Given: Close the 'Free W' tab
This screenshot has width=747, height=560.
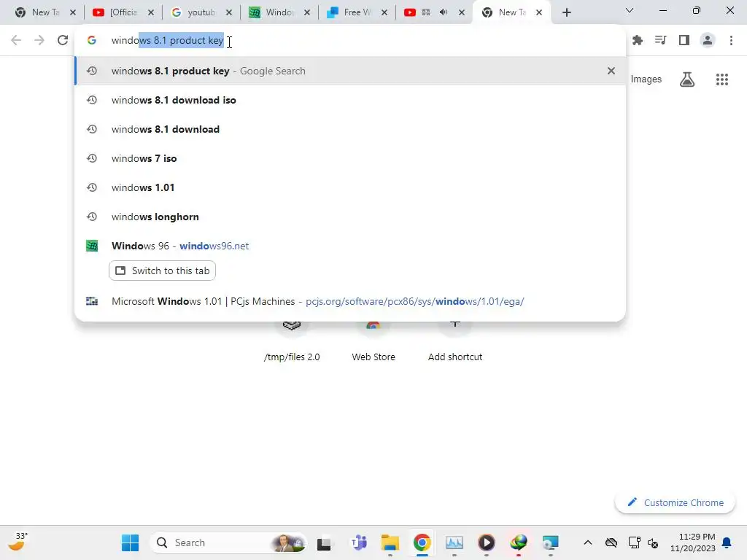Looking at the screenshot, I should click(x=384, y=12).
